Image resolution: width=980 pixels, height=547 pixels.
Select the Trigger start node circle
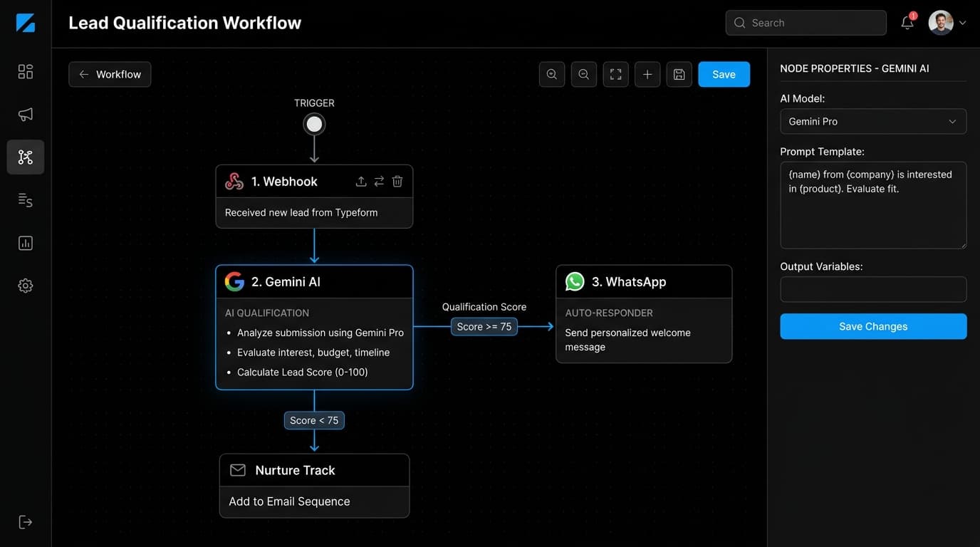314,125
